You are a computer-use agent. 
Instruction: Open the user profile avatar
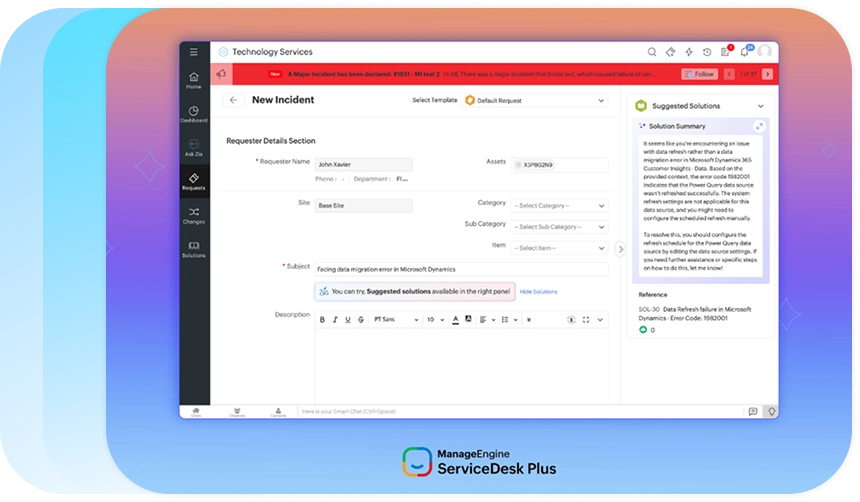coord(765,52)
